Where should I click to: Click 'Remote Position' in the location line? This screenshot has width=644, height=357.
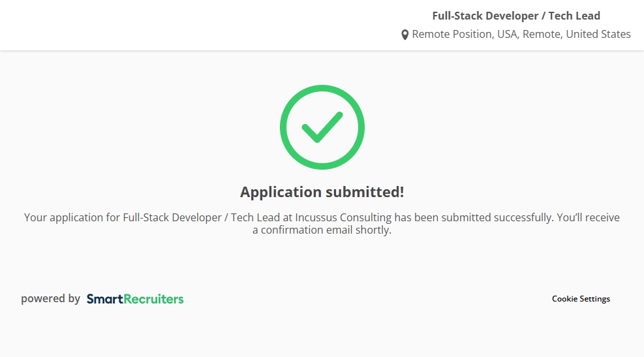point(452,34)
